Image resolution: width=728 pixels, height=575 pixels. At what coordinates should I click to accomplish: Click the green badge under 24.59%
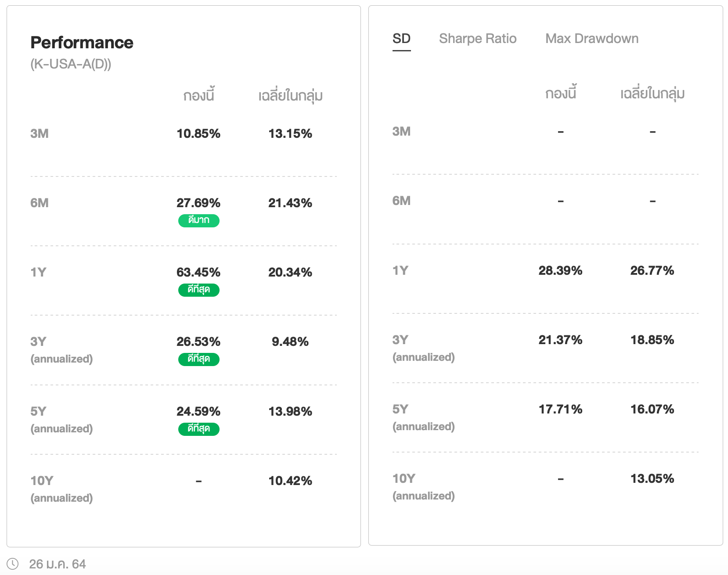(x=198, y=429)
